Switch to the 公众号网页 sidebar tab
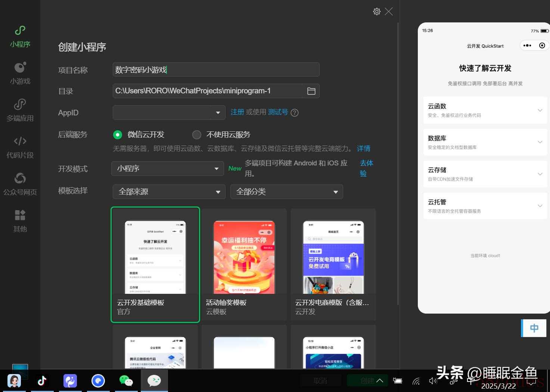550x392 pixels. pos(20,184)
